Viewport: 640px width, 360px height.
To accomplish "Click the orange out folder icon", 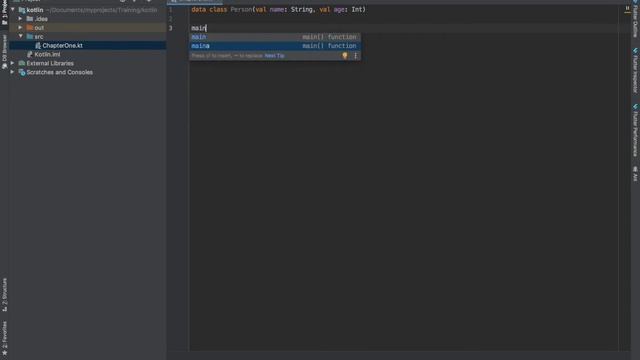I will tap(29, 27).
